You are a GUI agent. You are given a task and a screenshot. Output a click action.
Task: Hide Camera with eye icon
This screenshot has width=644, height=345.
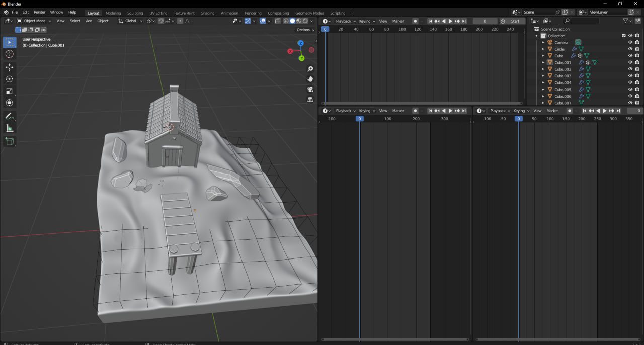point(630,42)
